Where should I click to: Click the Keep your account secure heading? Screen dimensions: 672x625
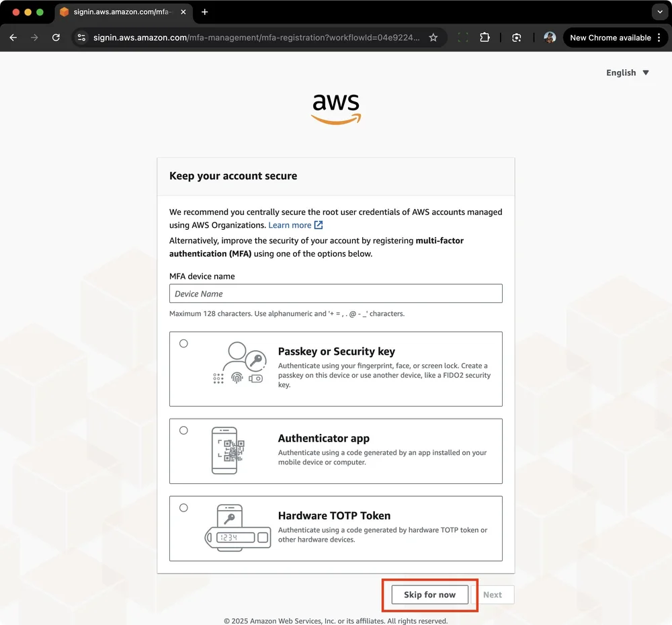point(233,176)
